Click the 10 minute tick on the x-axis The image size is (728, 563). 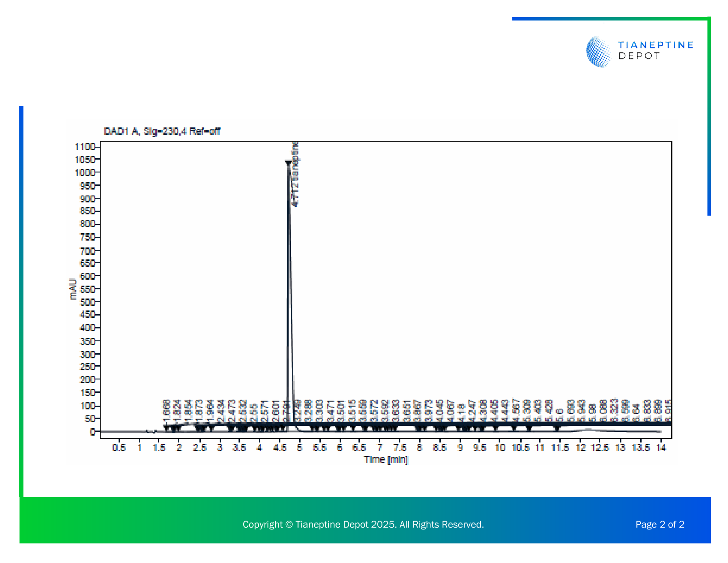(500, 448)
